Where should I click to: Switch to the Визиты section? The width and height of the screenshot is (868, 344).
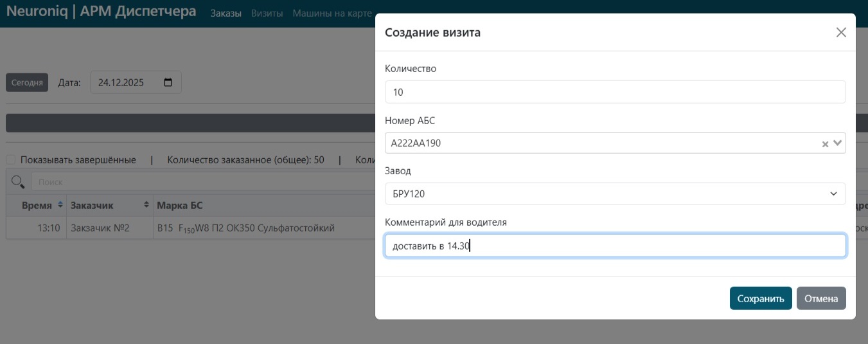coord(267,14)
